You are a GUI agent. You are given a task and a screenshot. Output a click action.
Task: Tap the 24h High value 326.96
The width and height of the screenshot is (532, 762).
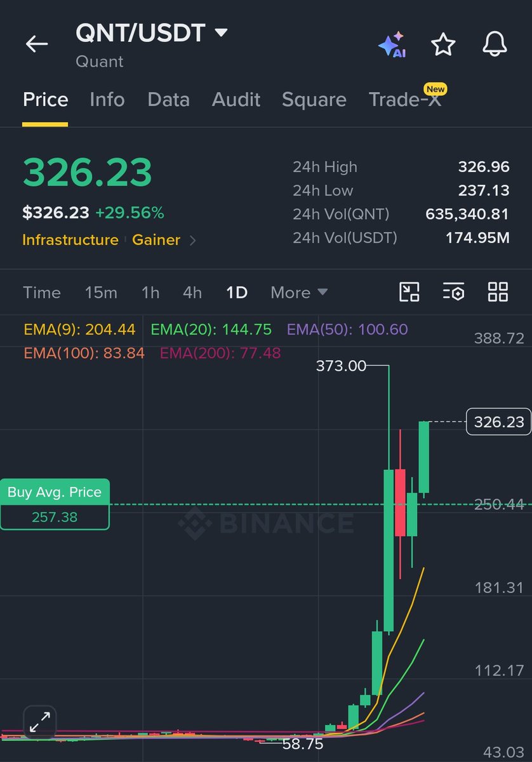(484, 167)
